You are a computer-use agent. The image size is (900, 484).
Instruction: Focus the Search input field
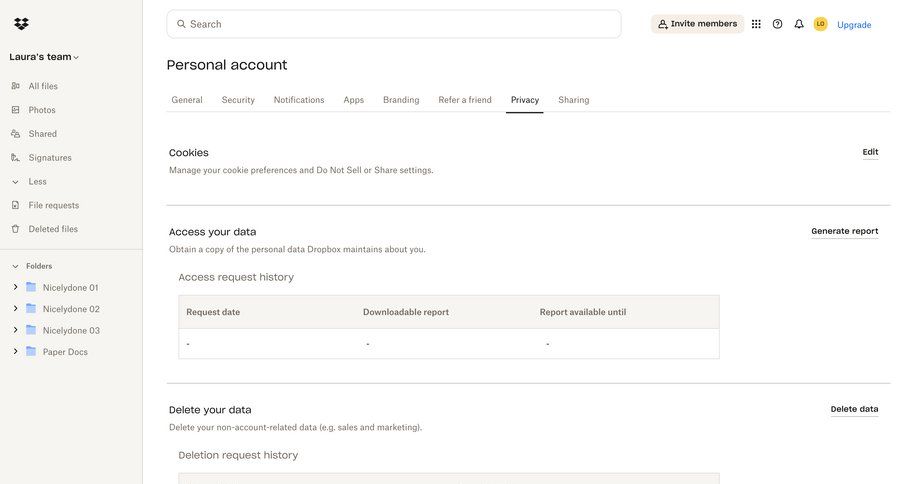click(x=394, y=24)
